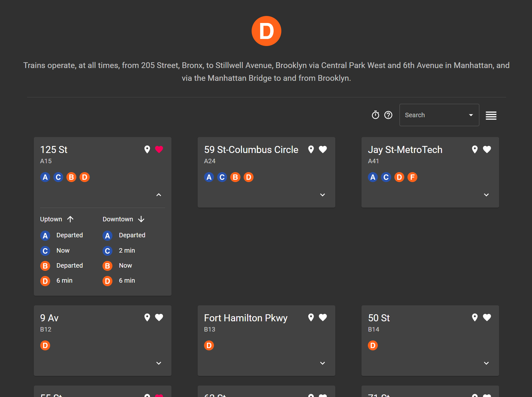532x397 pixels.
Task: Select D line badge on 125 St card
Action: click(85, 177)
